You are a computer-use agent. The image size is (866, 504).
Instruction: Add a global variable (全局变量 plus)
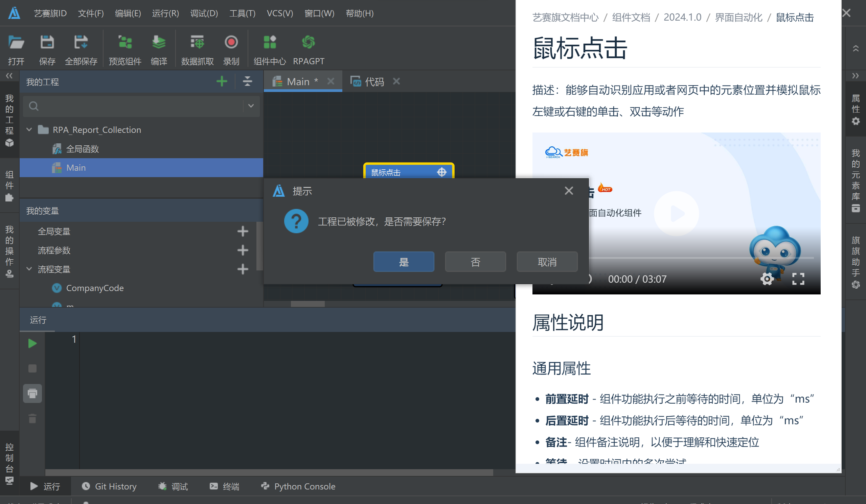point(243,231)
